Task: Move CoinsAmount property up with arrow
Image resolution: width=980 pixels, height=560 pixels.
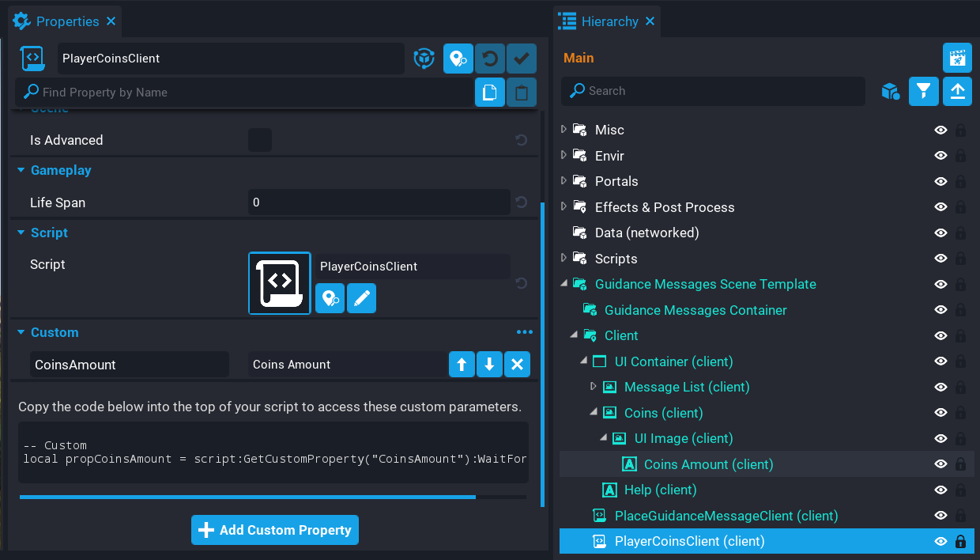Action: 462,365
